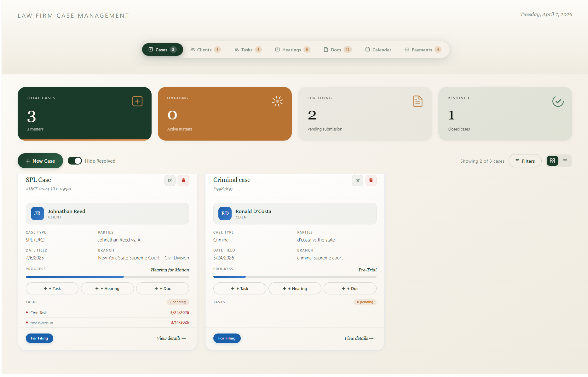Click the checkmark icon on Resolved card
Image resolution: width=588 pixels, height=377 pixels.
[x=557, y=101]
